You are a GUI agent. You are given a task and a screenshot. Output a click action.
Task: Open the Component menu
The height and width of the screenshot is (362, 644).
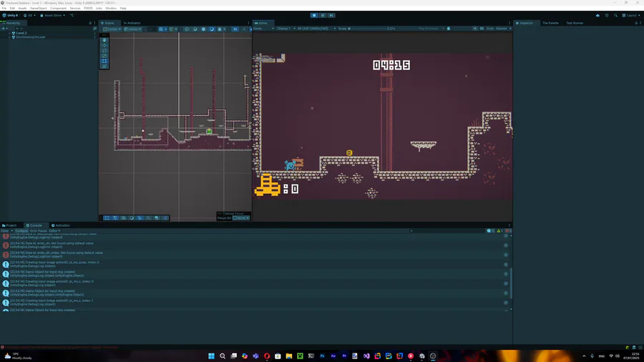[58, 8]
